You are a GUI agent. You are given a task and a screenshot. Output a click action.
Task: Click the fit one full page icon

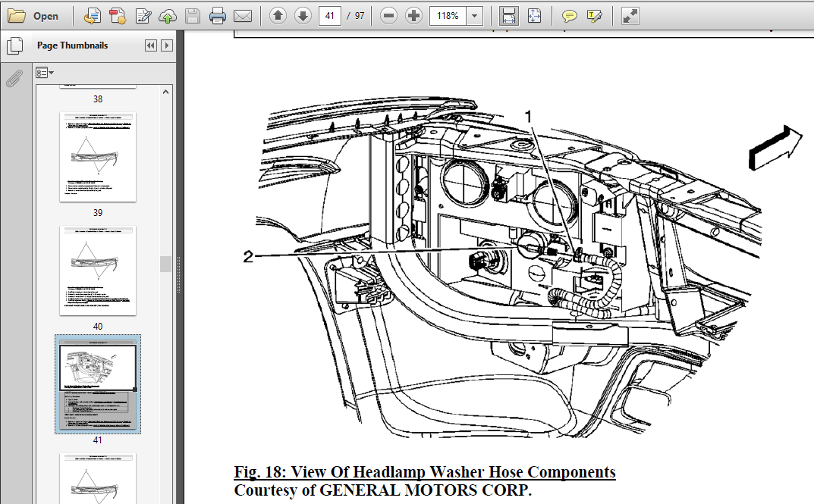tap(534, 16)
